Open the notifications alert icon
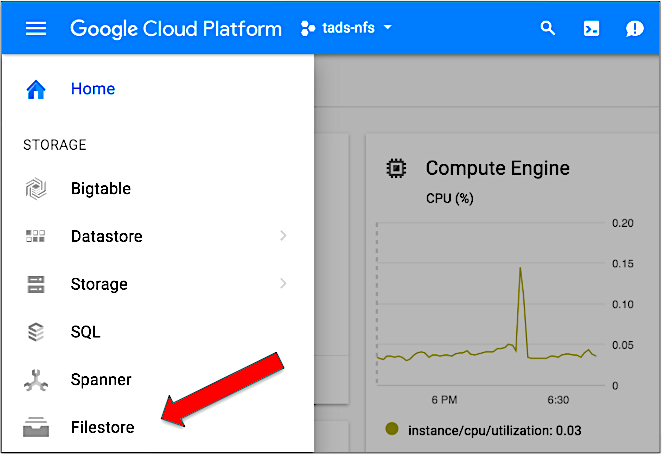 point(635,28)
